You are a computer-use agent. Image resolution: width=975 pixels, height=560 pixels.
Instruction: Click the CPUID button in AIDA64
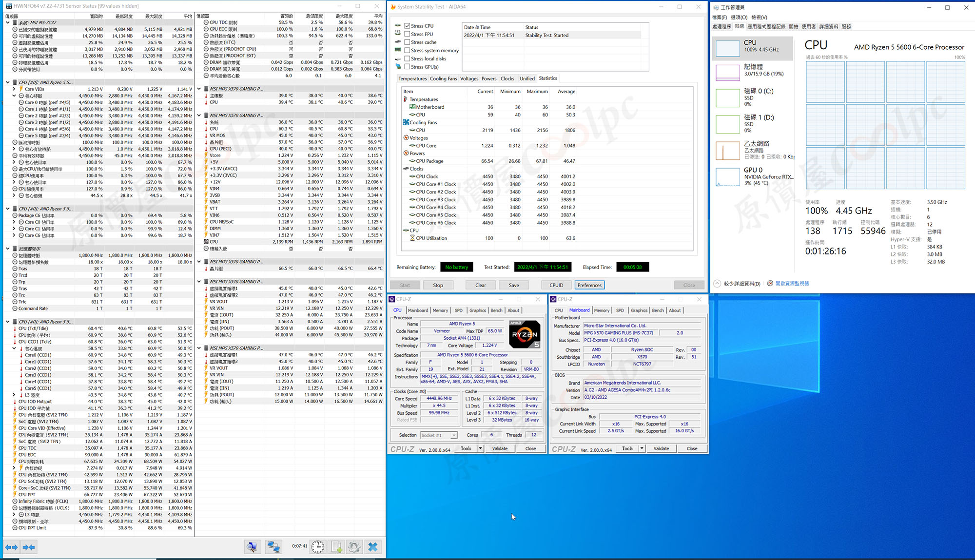556,285
